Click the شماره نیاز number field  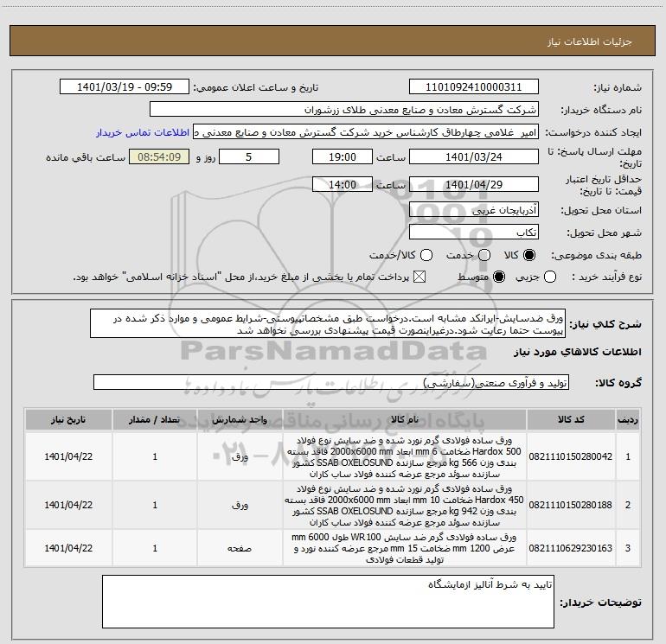click(x=474, y=87)
